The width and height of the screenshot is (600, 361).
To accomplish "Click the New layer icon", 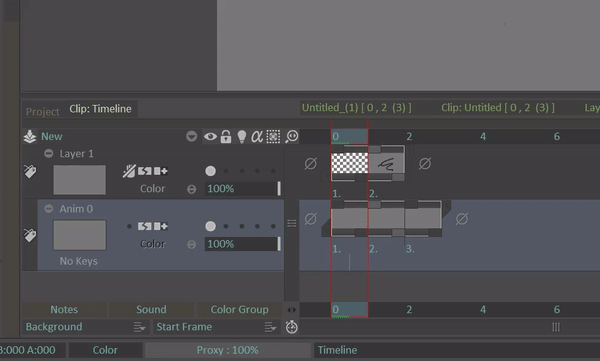I will click(29, 137).
